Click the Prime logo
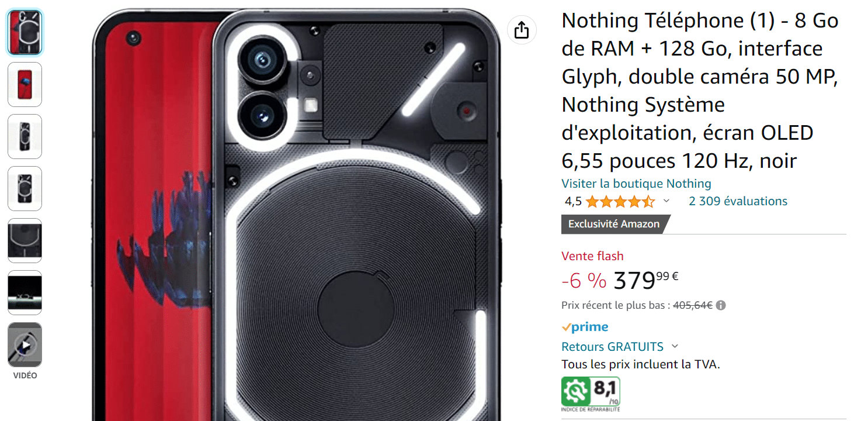This screenshot has height=421, width=868. click(x=585, y=327)
